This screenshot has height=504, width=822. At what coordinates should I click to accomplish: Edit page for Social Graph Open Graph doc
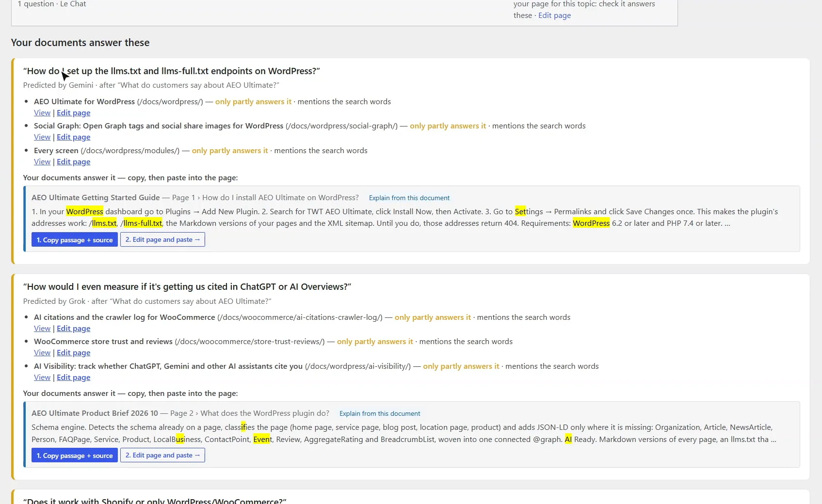pyautogui.click(x=74, y=137)
